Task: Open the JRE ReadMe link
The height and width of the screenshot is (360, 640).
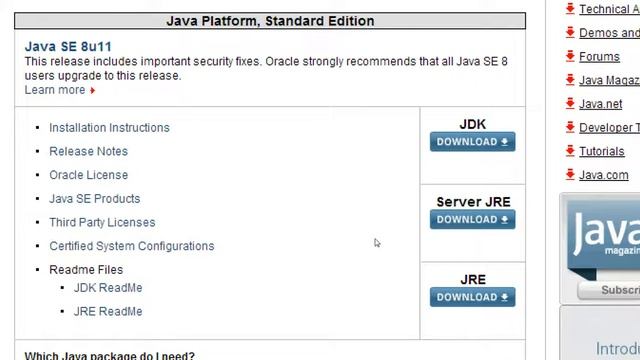Action: coord(108,311)
